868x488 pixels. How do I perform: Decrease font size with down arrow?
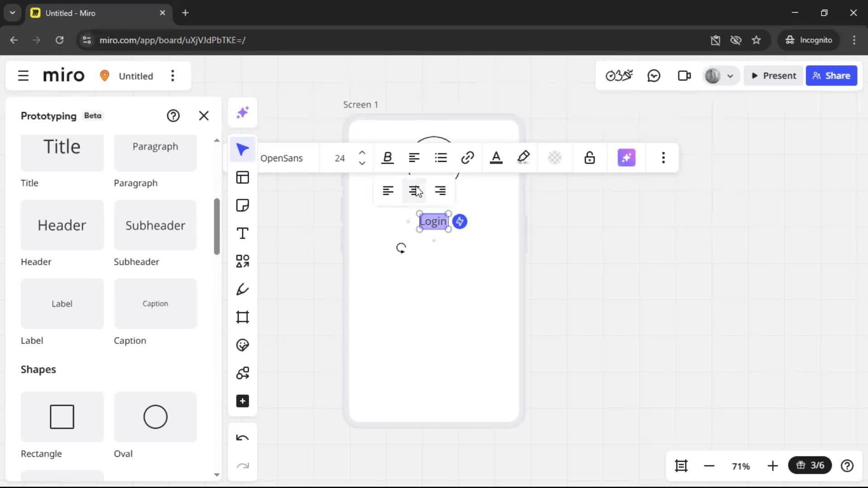coord(362,163)
